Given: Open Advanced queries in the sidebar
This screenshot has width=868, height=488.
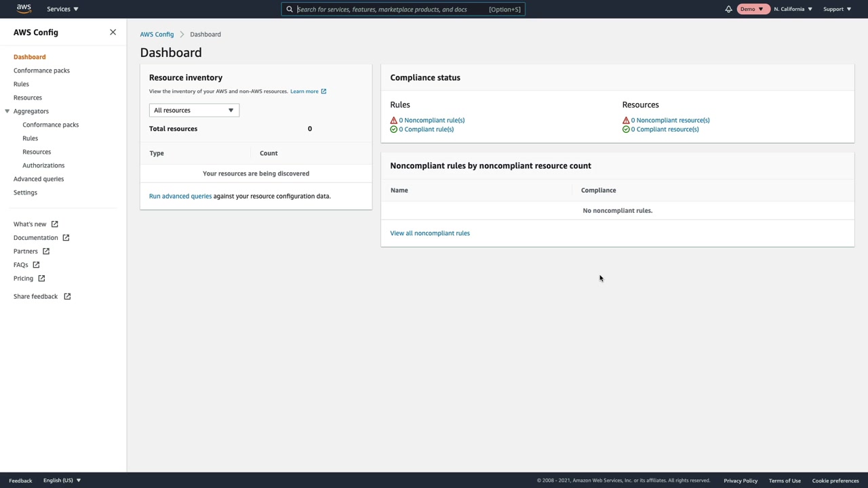Looking at the screenshot, I should point(39,179).
